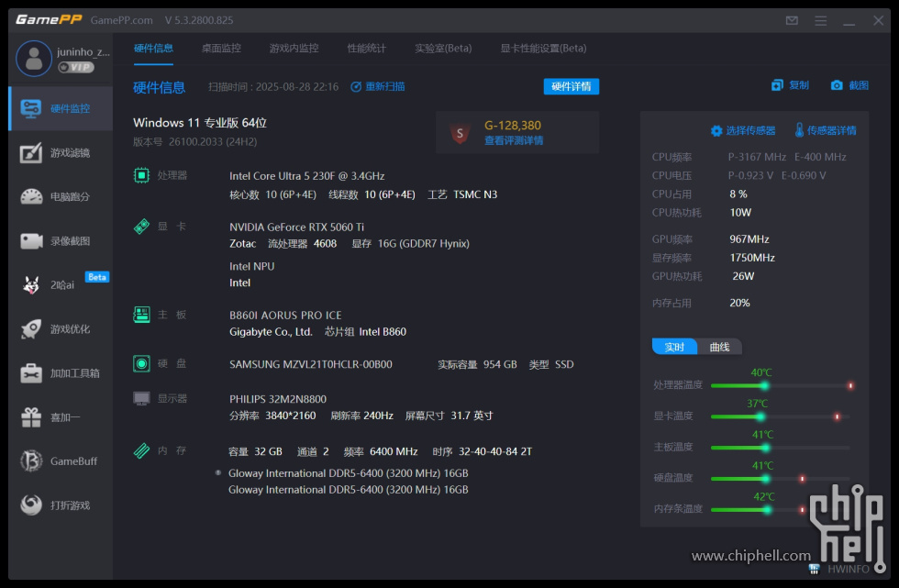Click the user avatar icon

coord(34,59)
